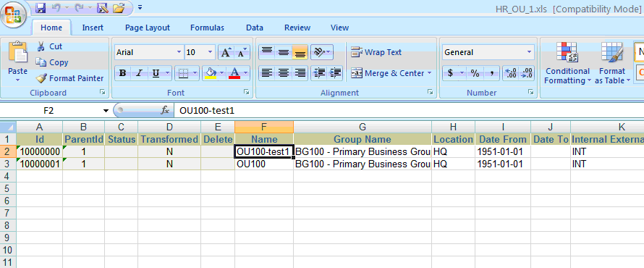Open the General number format dropdown

point(530,52)
